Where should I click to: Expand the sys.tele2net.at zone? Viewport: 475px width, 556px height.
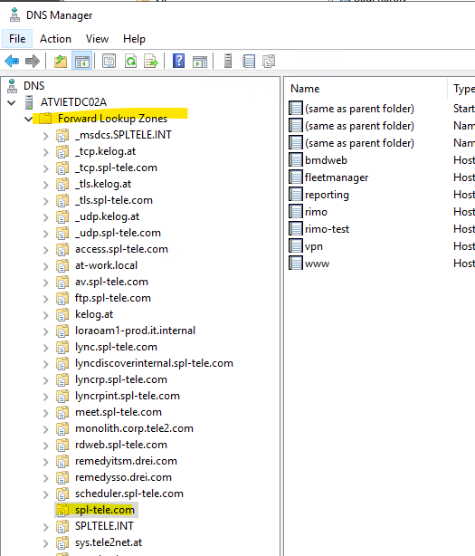[x=45, y=543]
